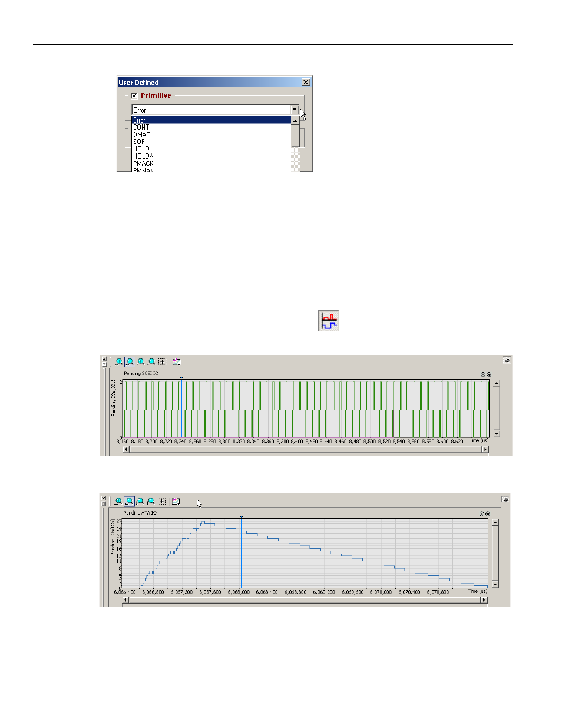This screenshot has width=562, height=728.
Task: Toggle the Primitive checkbox
Action: [134, 95]
